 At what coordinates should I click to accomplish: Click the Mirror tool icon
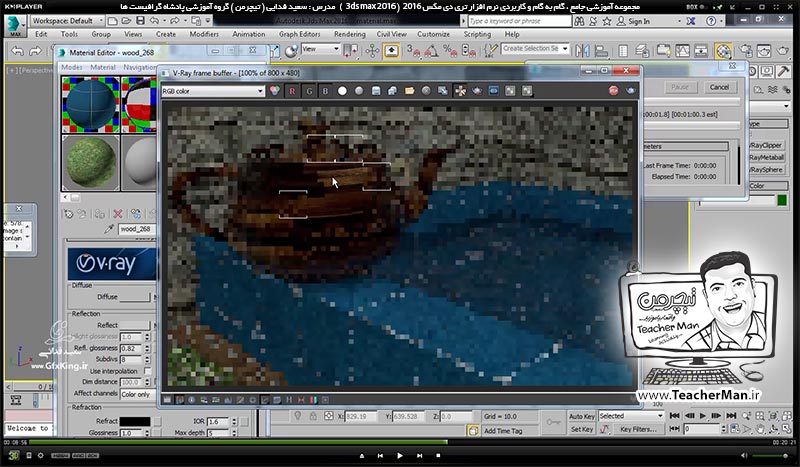point(582,51)
